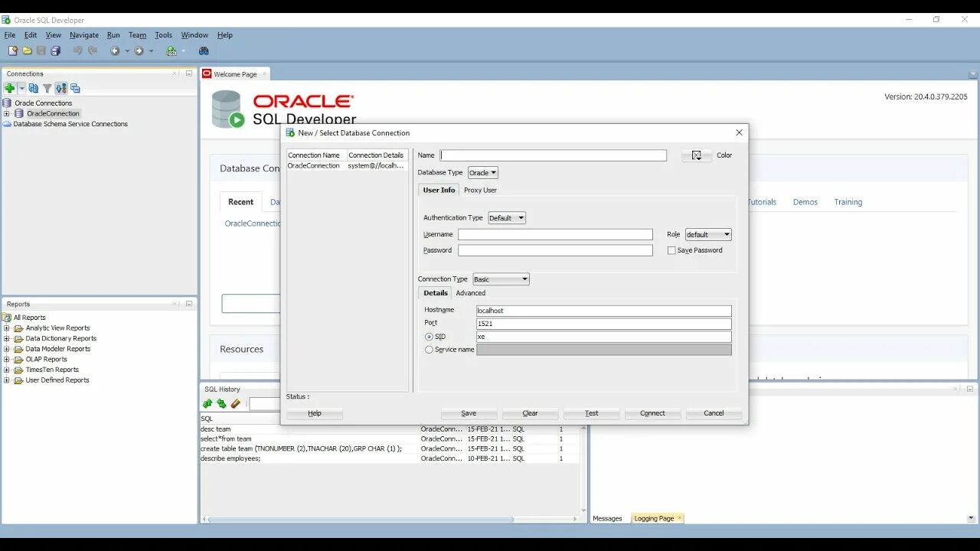
Task: Click Replace worksheet icon in SQL History
Action: (x=221, y=403)
